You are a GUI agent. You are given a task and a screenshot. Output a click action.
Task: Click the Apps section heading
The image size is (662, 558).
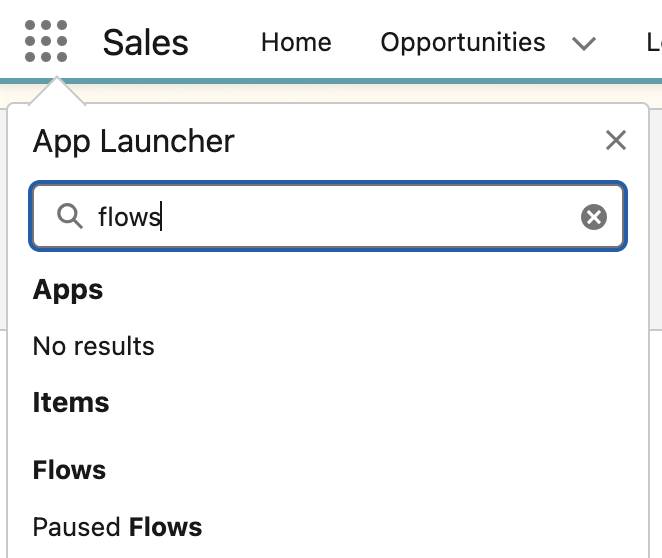click(68, 290)
